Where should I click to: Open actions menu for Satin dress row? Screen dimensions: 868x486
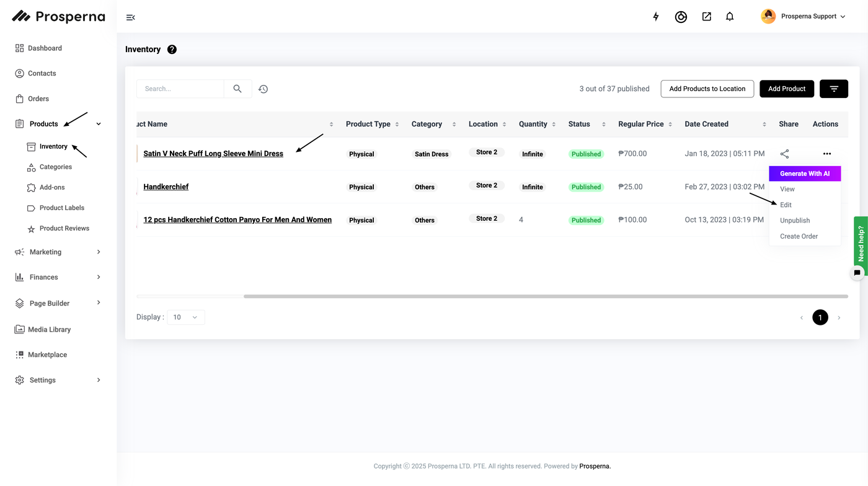pyautogui.click(x=826, y=154)
